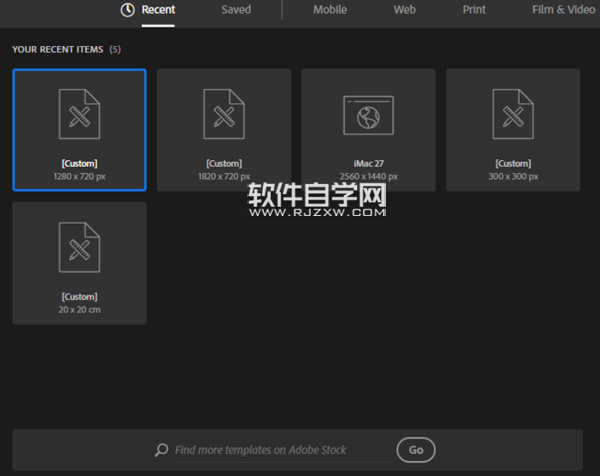Switch to the Recent tab
600x476 pixels.
click(x=158, y=10)
